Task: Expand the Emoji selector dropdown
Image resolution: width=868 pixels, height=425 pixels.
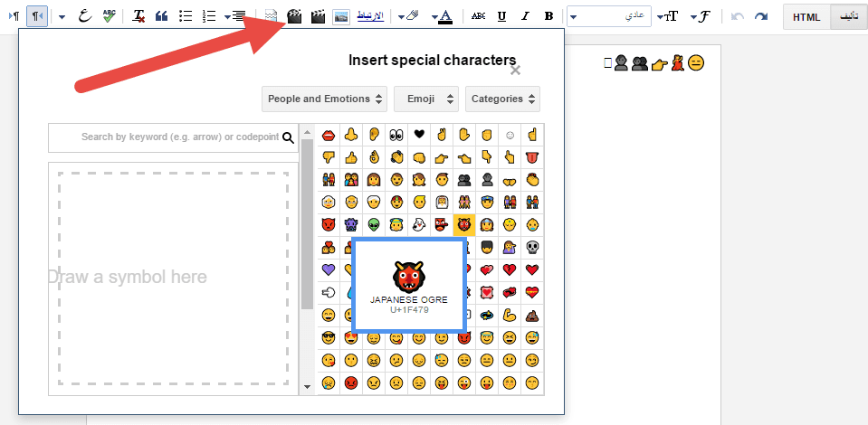Action: coord(426,99)
